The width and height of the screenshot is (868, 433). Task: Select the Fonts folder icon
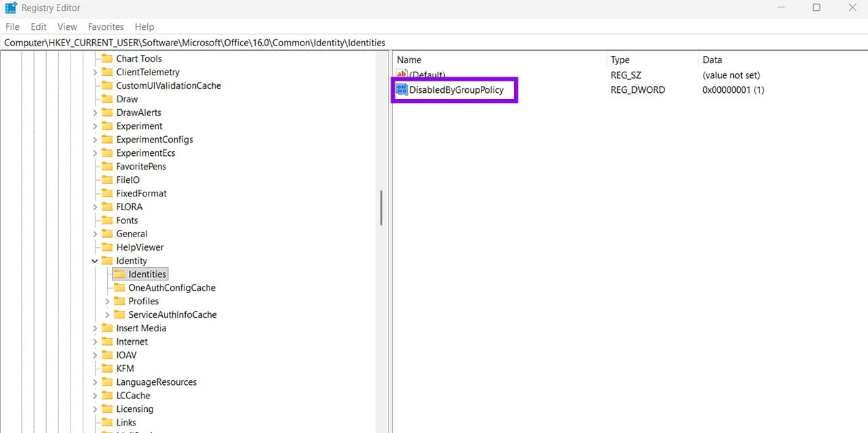point(107,220)
